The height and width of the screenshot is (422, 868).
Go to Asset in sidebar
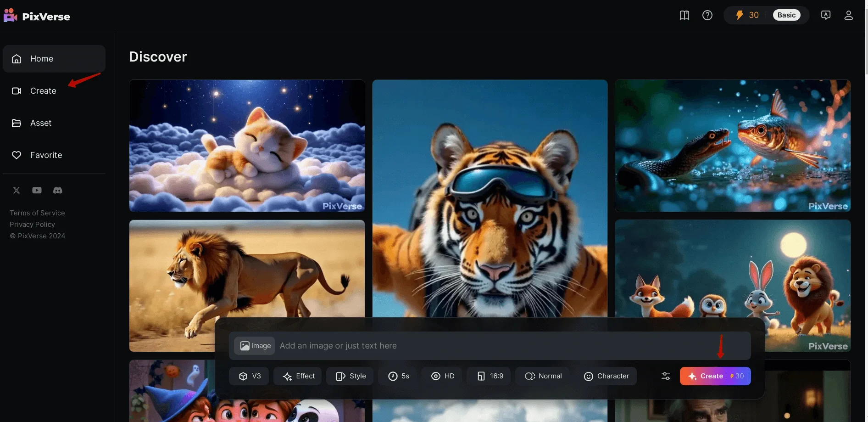pos(41,123)
